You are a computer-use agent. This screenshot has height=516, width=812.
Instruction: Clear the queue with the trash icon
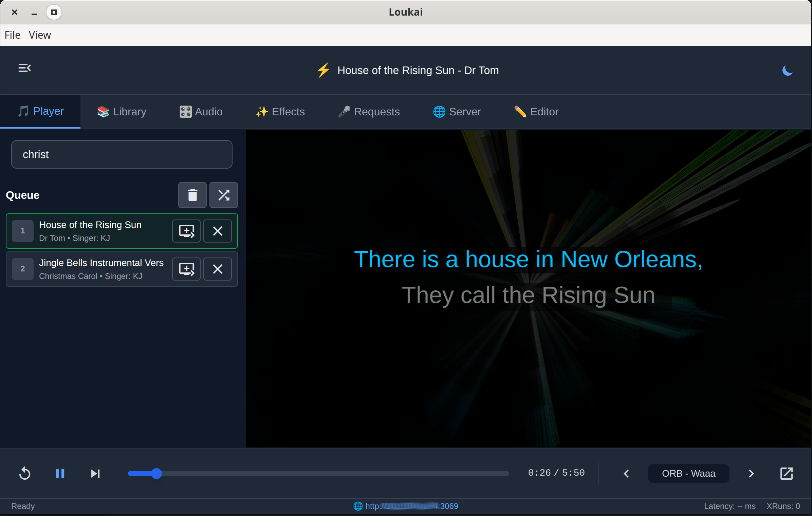[192, 195]
